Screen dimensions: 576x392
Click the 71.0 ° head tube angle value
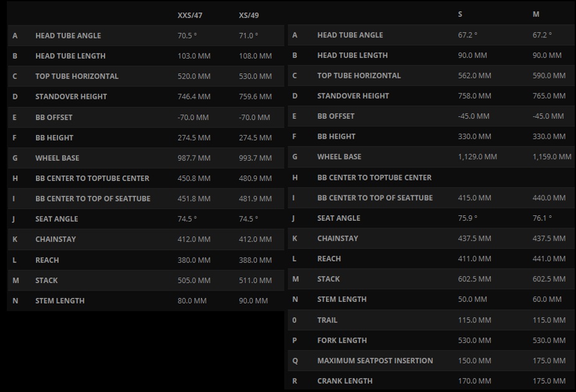click(x=248, y=35)
